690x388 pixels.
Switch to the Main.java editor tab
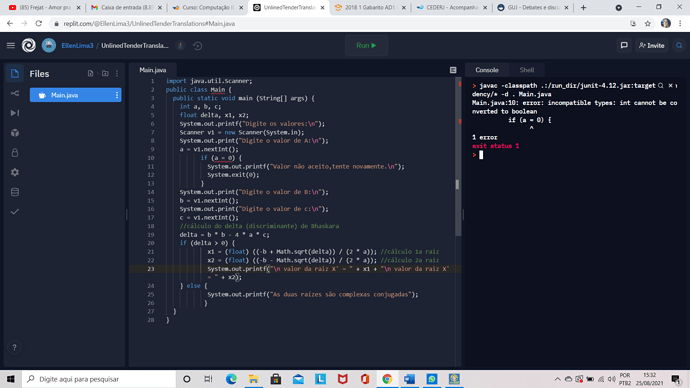pyautogui.click(x=153, y=70)
